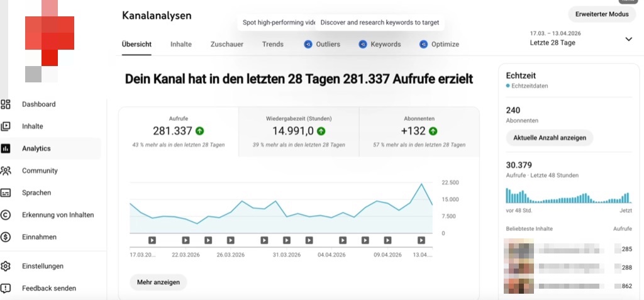This screenshot has width=644, height=300.
Task: Click the Echtzeit panel heading
Action: coord(521,75)
